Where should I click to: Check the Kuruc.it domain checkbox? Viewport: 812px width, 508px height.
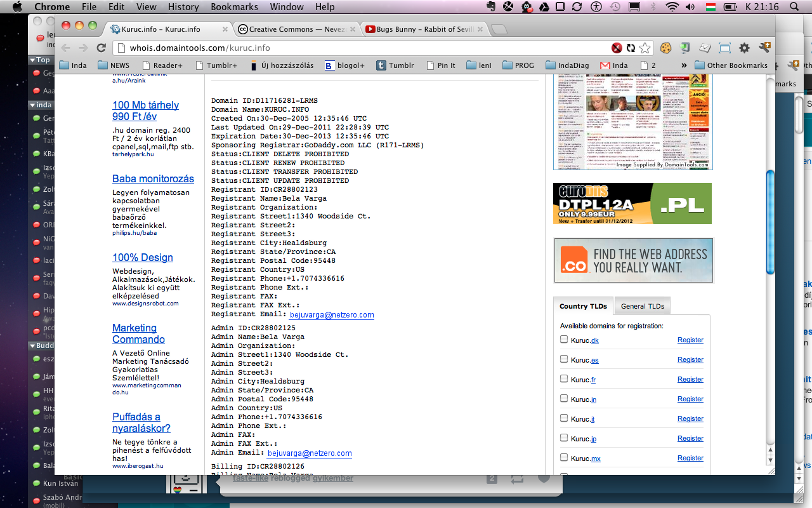(564, 418)
